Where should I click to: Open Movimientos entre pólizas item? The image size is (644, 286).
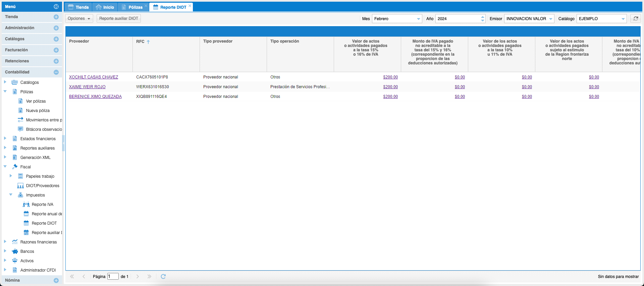(x=44, y=120)
